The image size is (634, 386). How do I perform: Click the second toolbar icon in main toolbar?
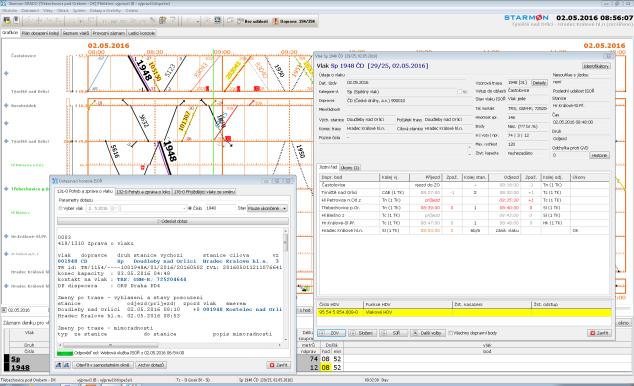pos(16,20)
